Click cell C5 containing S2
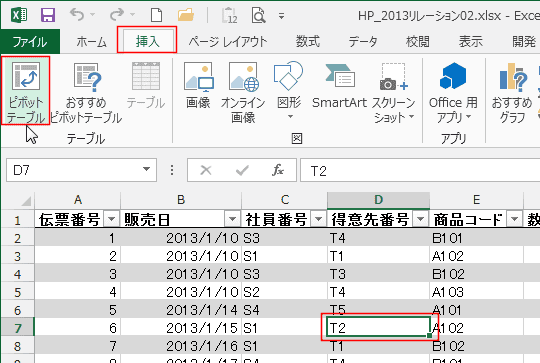Screen dimensions: 540x363 284,292
